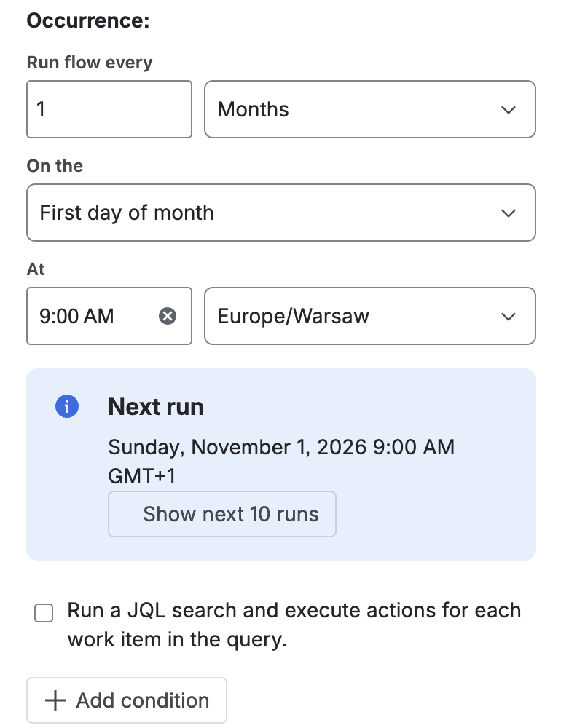This screenshot has width=561, height=728.
Task: Click the plus icon in Add condition
Action: (x=55, y=700)
